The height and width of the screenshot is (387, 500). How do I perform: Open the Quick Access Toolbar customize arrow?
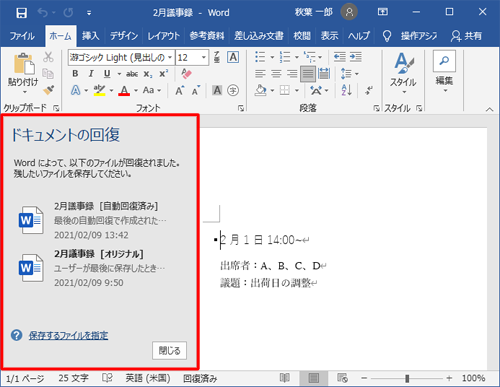pyautogui.click(x=89, y=13)
